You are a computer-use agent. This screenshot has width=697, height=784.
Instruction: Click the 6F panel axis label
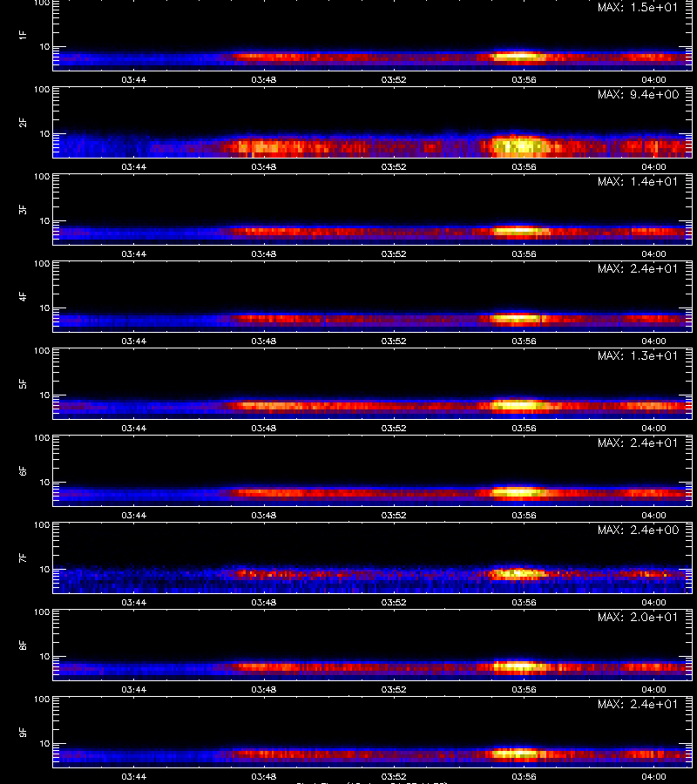(x=23, y=470)
